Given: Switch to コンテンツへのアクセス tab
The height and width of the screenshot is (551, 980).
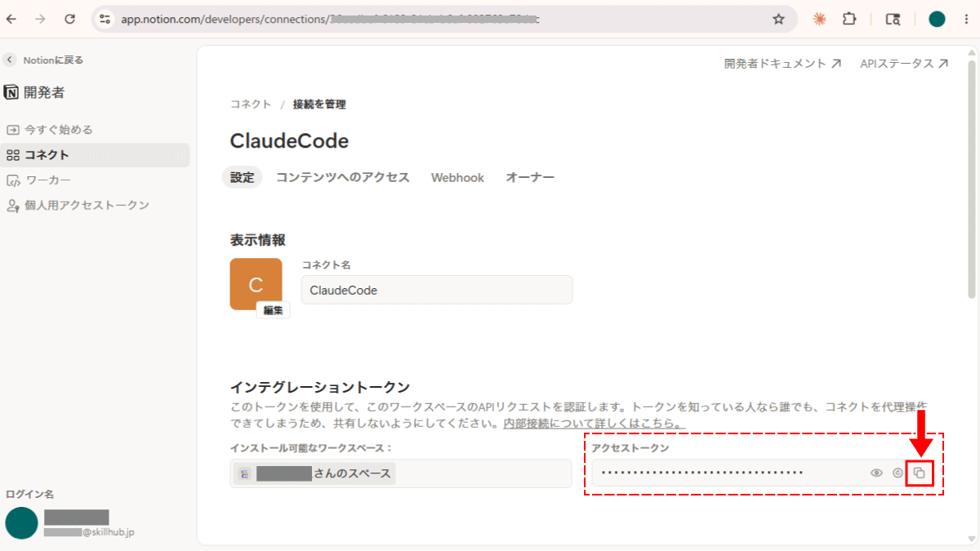Looking at the screenshot, I should (342, 177).
